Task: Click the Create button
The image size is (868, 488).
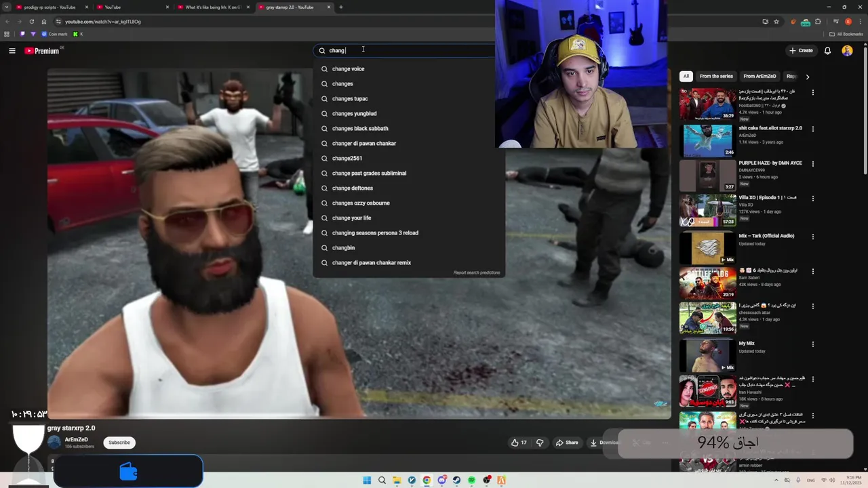Action: click(x=801, y=51)
